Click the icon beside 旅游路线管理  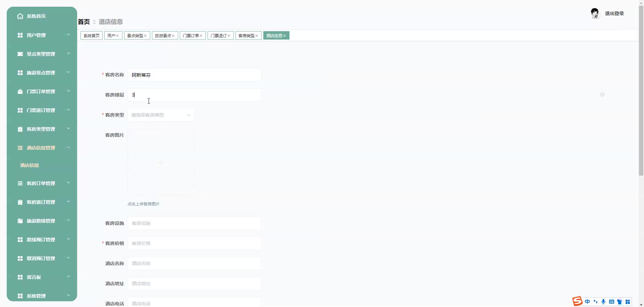point(20,221)
